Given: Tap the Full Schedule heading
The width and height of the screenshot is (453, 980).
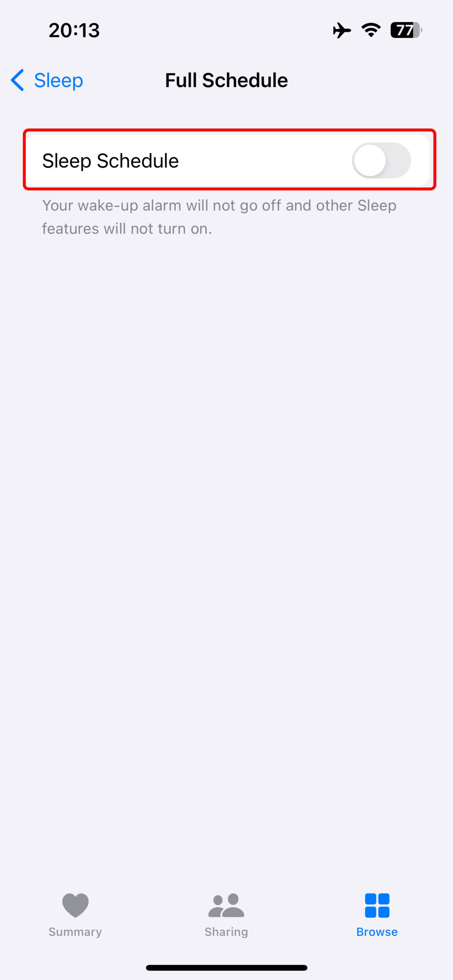Looking at the screenshot, I should tap(226, 79).
